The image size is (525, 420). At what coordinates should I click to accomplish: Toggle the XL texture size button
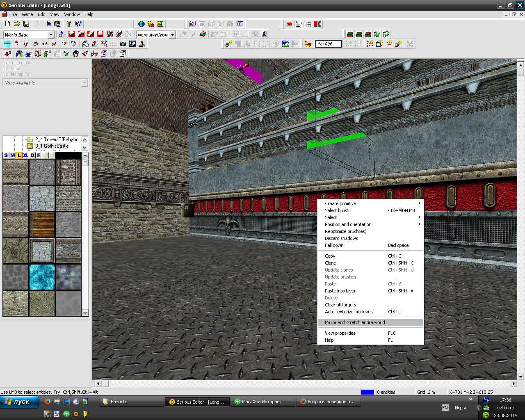pos(25,155)
